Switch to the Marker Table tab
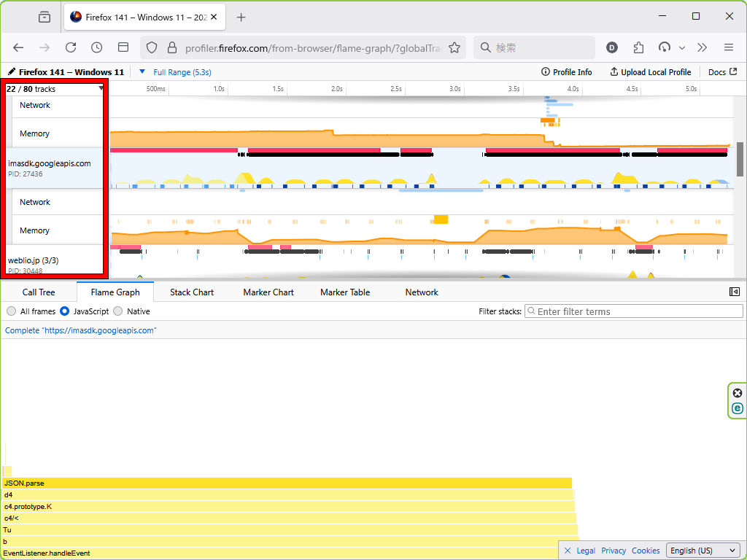 (x=345, y=292)
